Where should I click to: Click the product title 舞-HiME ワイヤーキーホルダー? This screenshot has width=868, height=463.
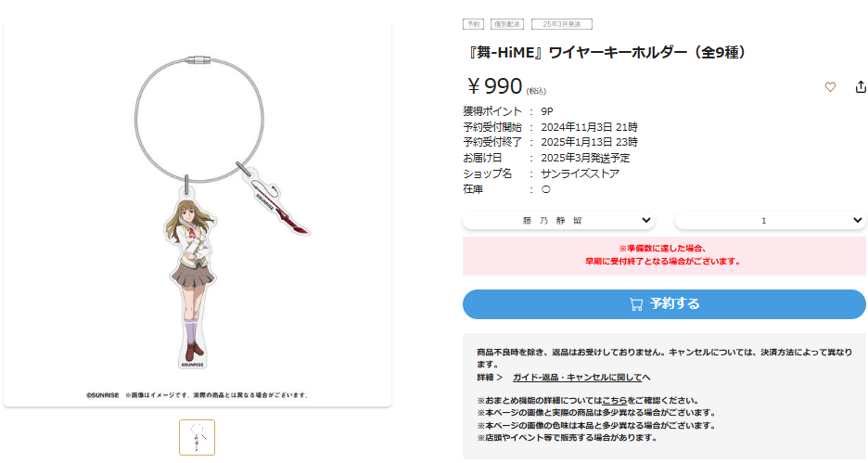point(606,53)
